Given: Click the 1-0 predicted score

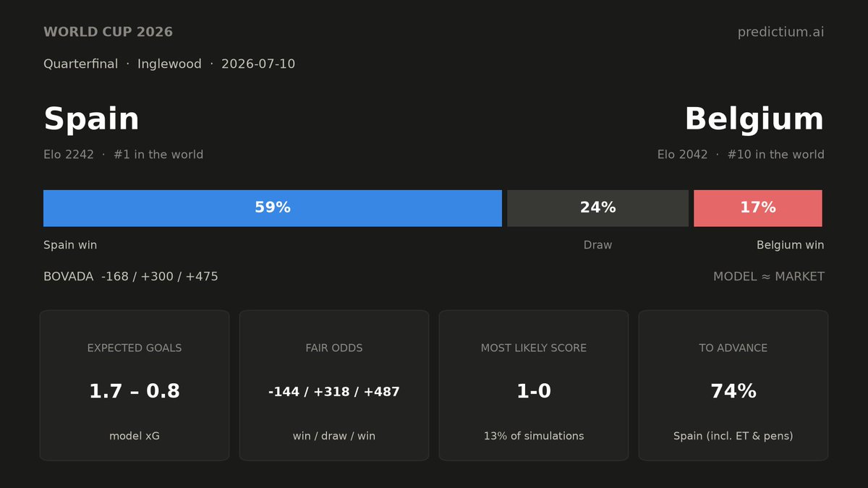Looking at the screenshot, I should (534, 391).
